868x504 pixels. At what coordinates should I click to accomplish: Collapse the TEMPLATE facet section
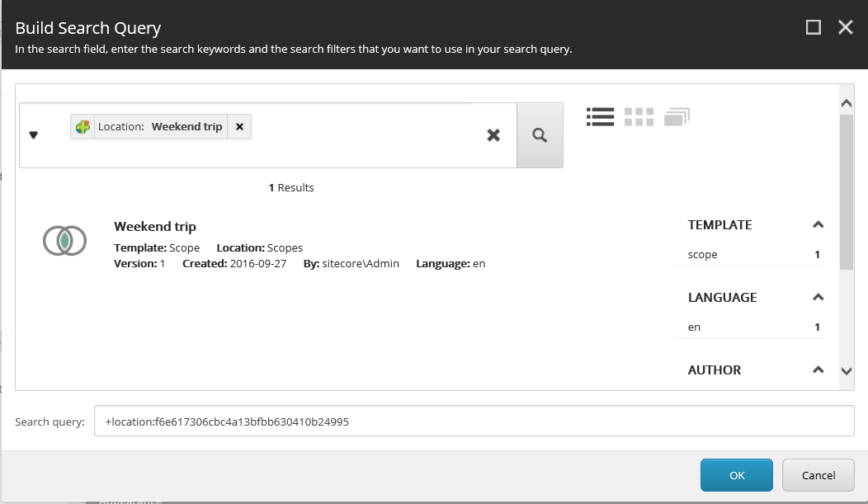pos(818,224)
